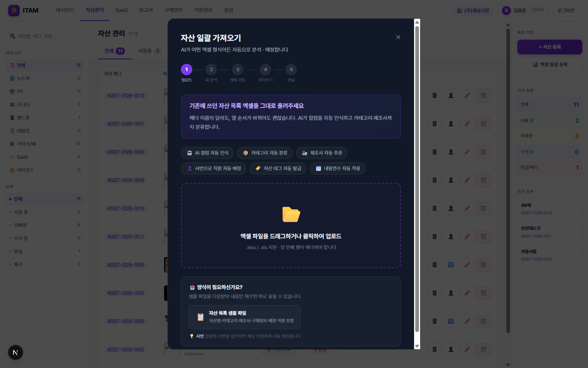The height and width of the screenshot is (368, 588).
Task: Open 보고서 in the top navigation
Action: coord(145,10)
